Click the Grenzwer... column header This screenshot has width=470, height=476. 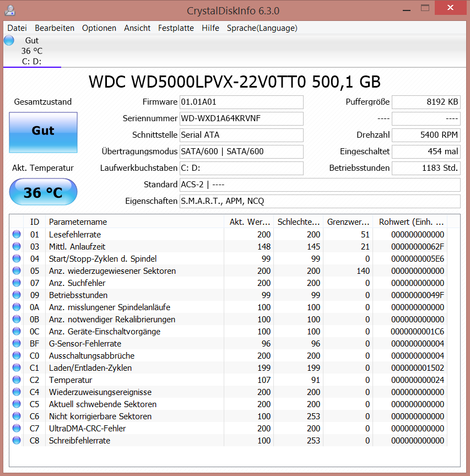[348, 222]
